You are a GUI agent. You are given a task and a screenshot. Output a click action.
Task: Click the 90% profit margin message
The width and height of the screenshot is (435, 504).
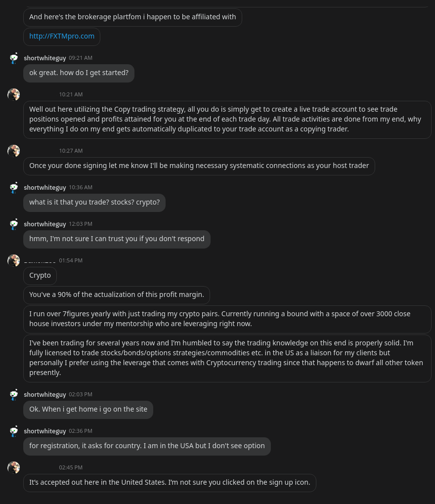[117, 294]
